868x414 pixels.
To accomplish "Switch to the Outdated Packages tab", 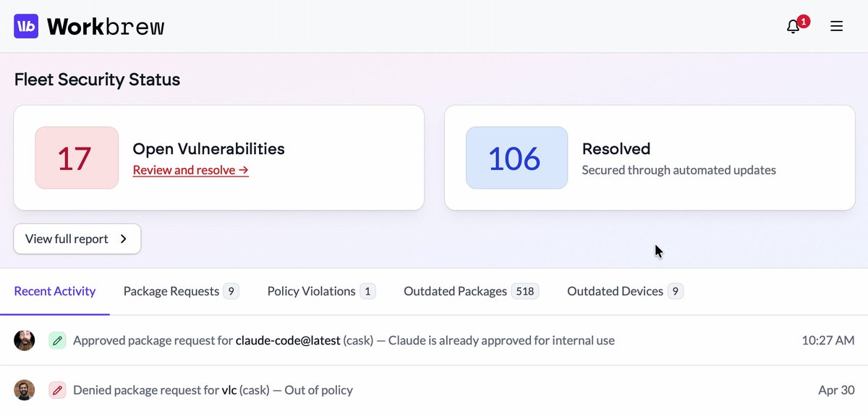I will click(471, 291).
